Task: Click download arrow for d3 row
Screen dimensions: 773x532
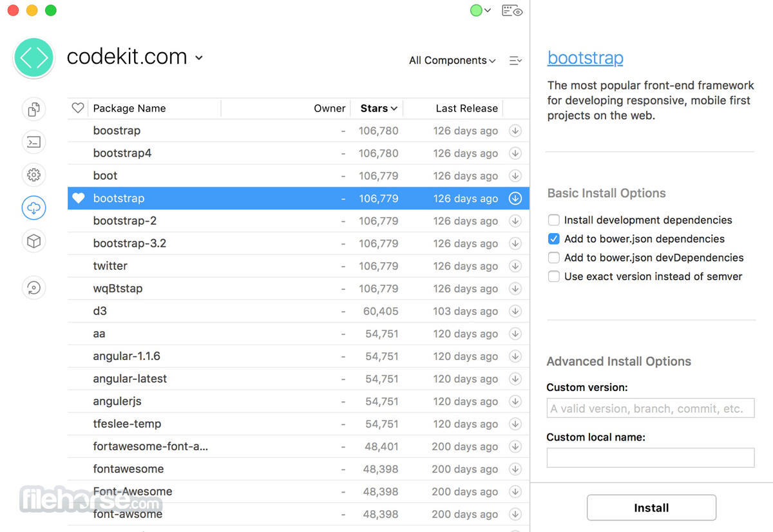Action: [515, 311]
